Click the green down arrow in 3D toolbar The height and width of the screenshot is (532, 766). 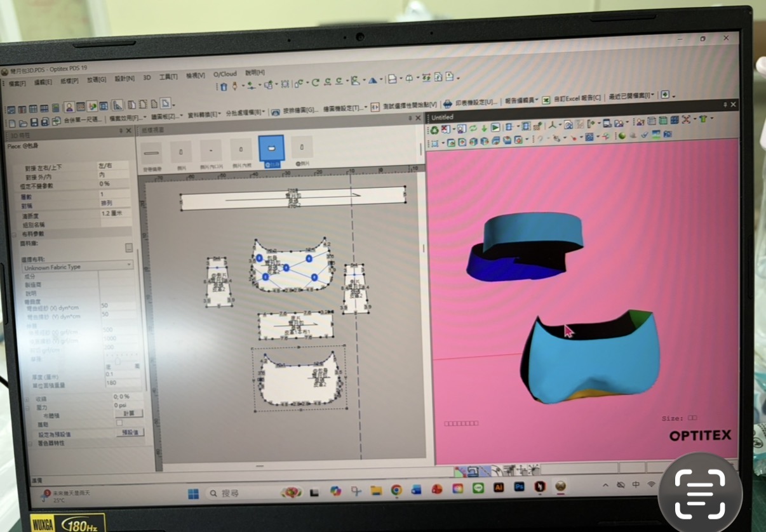point(484,128)
